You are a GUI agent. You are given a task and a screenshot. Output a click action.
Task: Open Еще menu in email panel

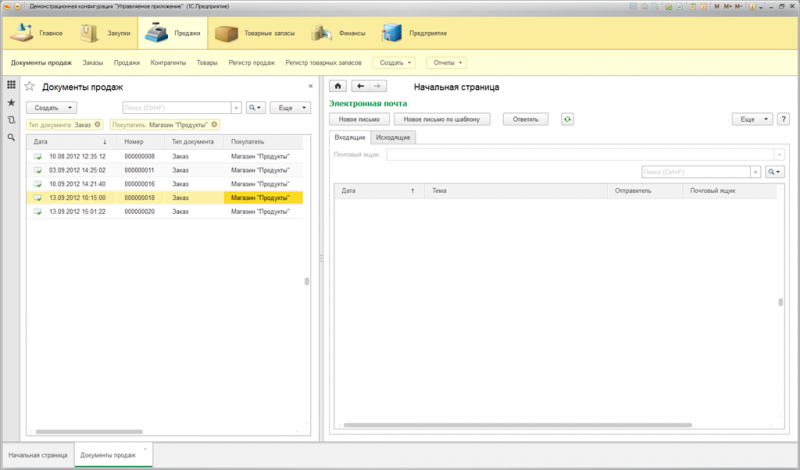coord(753,119)
